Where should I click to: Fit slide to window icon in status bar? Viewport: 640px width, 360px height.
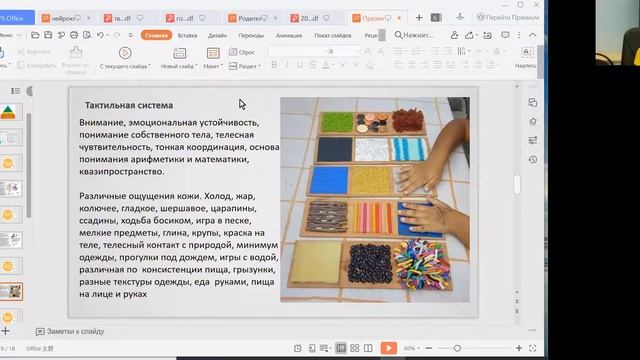[x=532, y=348]
